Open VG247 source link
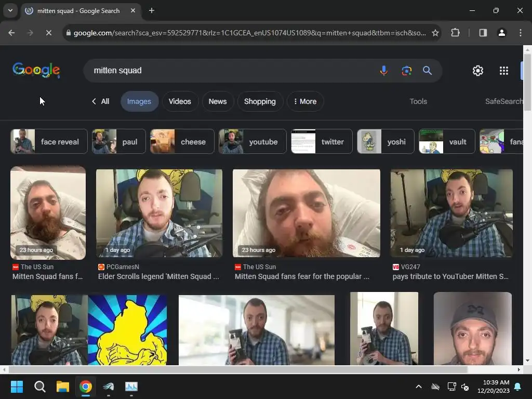Viewport: 532px width, 399px height. point(406,267)
